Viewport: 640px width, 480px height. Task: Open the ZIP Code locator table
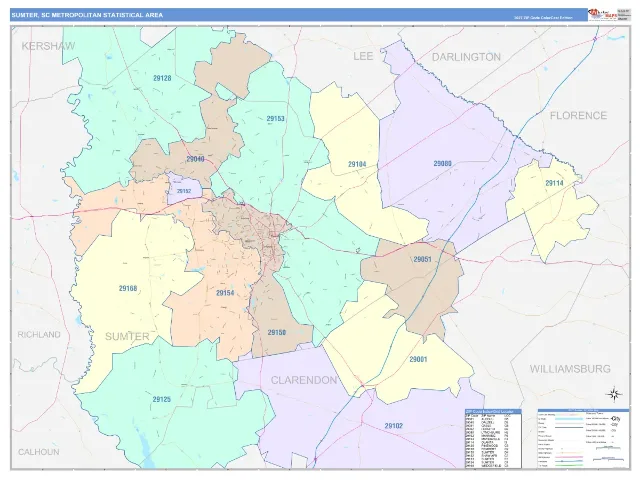[x=493, y=438]
